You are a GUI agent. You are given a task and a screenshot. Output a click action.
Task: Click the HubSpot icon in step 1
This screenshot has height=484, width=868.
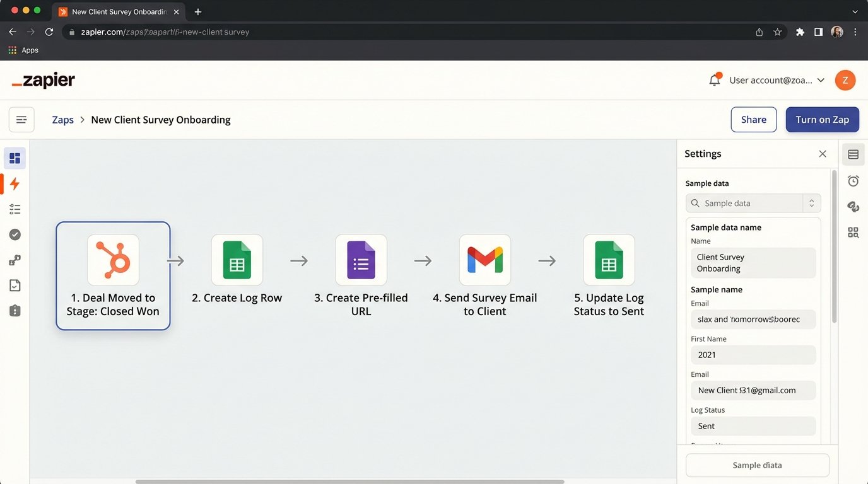click(x=113, y=259)
